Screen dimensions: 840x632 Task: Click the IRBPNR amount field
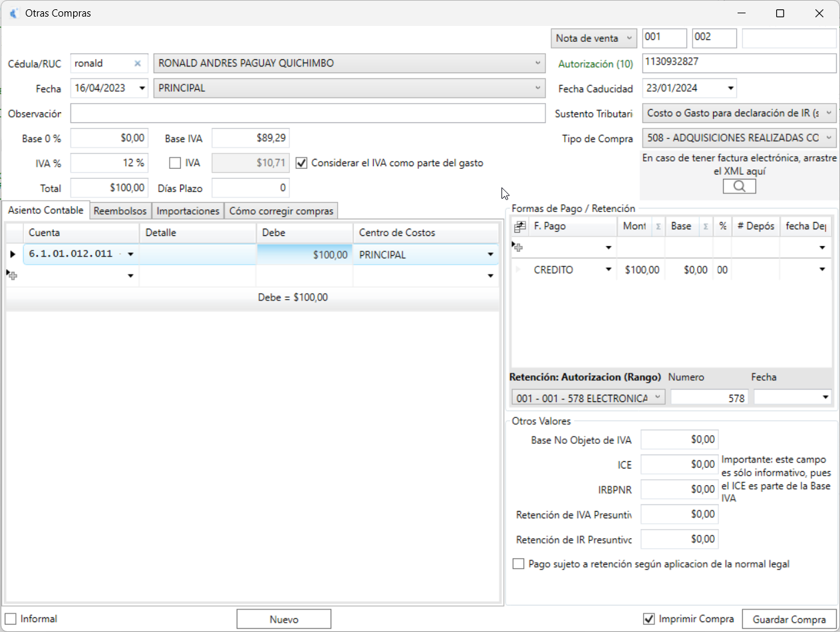coord(680,489)
